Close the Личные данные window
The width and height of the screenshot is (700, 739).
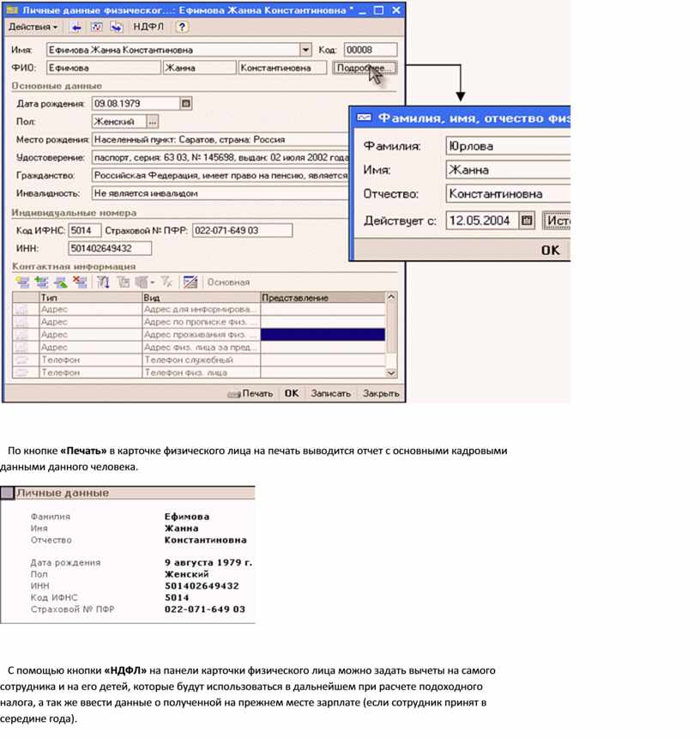click(396, 10)
